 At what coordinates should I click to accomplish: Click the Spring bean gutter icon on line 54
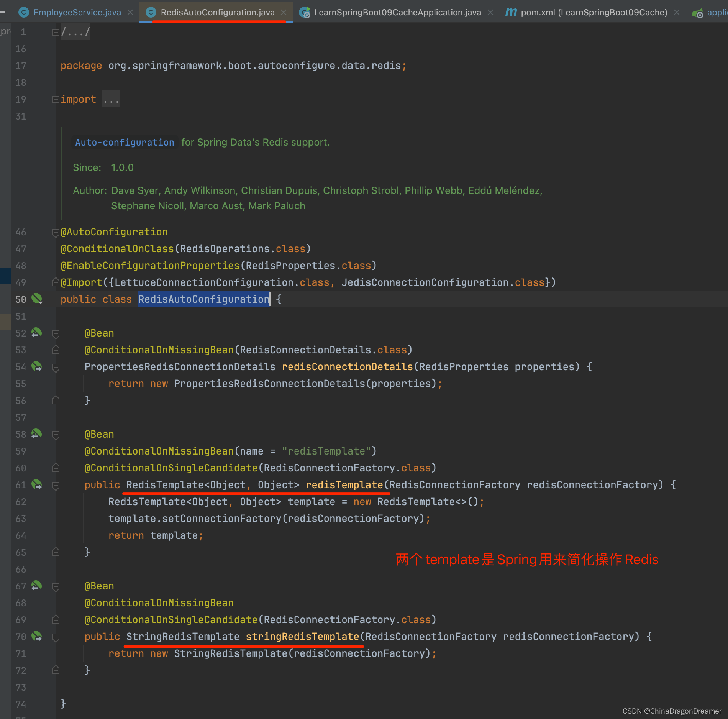pyautogui.click(x=37, y=366)
